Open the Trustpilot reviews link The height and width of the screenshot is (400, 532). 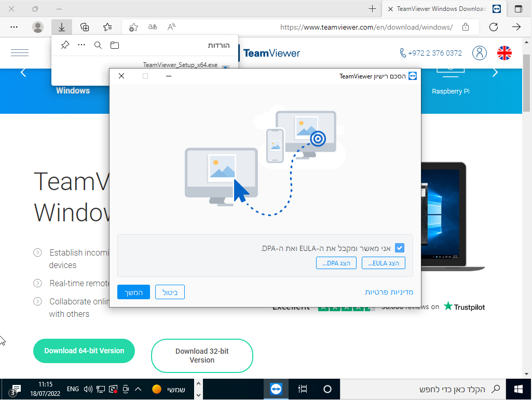464,306
